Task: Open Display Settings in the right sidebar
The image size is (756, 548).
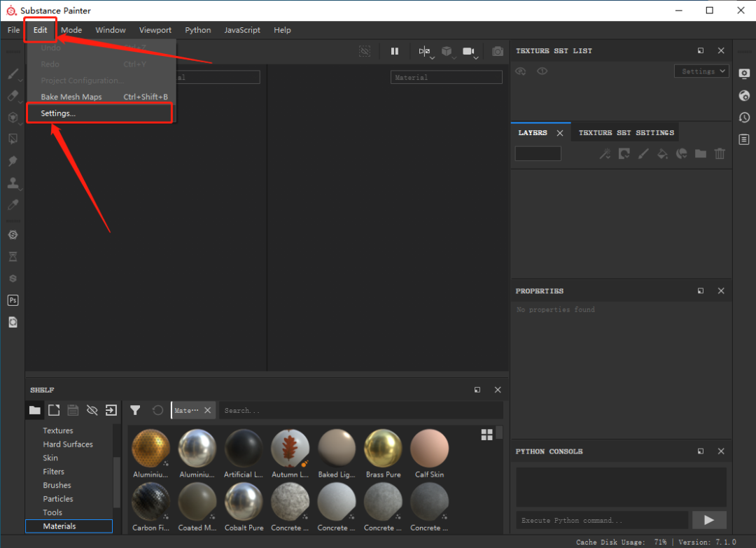Action: point(744,73)
